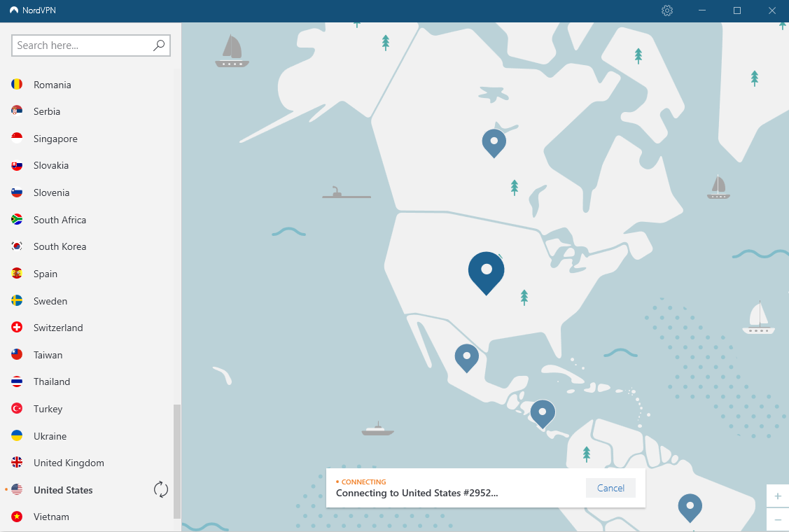The width and height of the screenshot is (789, 532).
Task: Select Vietnam from the country list
Action: [49, 517]
